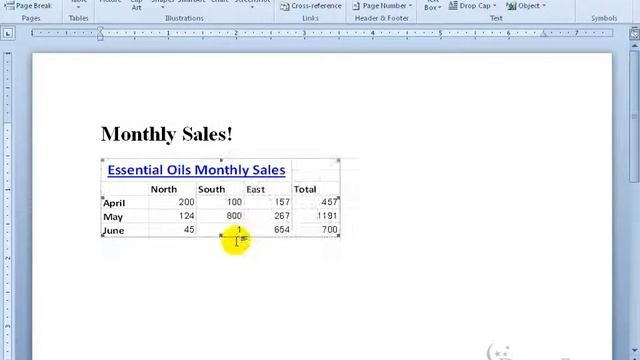Image resolution: width=640 pixels, height=360 pixels.
Task: Click the cell with value 100
Action: pos(234,202)
